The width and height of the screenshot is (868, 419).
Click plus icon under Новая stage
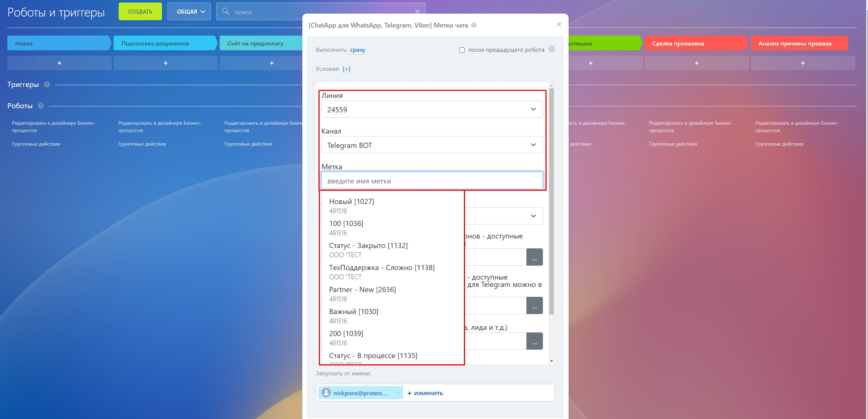point(60,63)
